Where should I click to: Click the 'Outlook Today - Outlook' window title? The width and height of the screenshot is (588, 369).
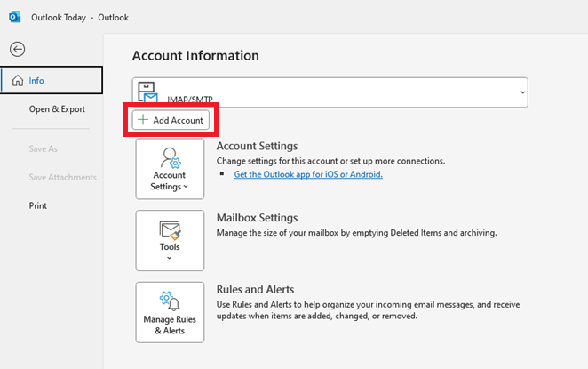tap(80, 17)
